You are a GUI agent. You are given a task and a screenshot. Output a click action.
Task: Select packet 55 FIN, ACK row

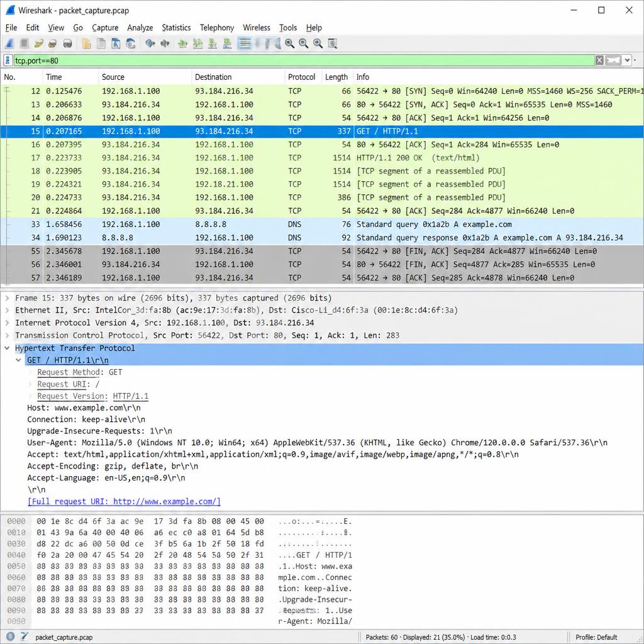click(322, 251)
